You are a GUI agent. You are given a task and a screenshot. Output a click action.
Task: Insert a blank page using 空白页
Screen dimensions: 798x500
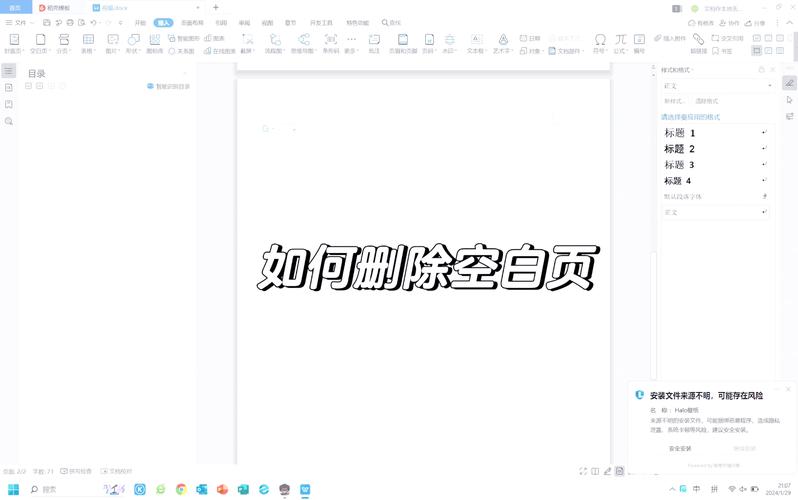click(x=40, y=44)
